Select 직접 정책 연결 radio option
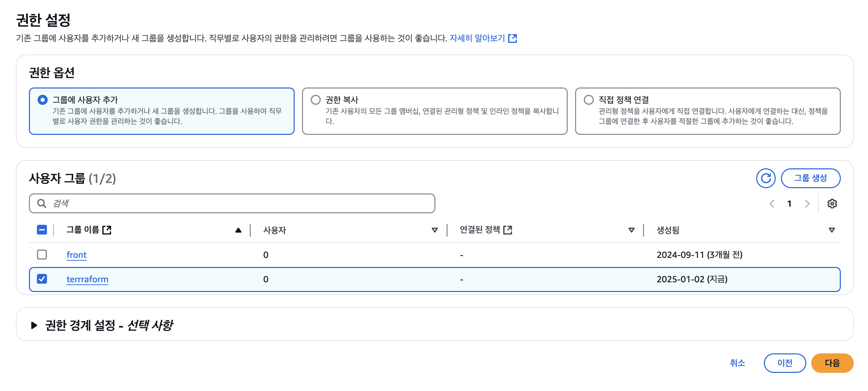The image size is (868, 391). pyautogui.click(x=589, y=100)
